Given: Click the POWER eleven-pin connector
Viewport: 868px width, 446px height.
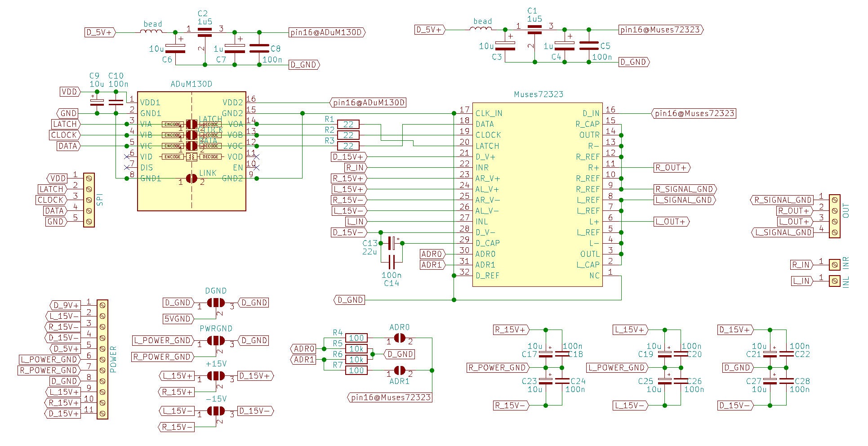Looking at the screenshot, I should pyautogui.click(x=102, y=359).
